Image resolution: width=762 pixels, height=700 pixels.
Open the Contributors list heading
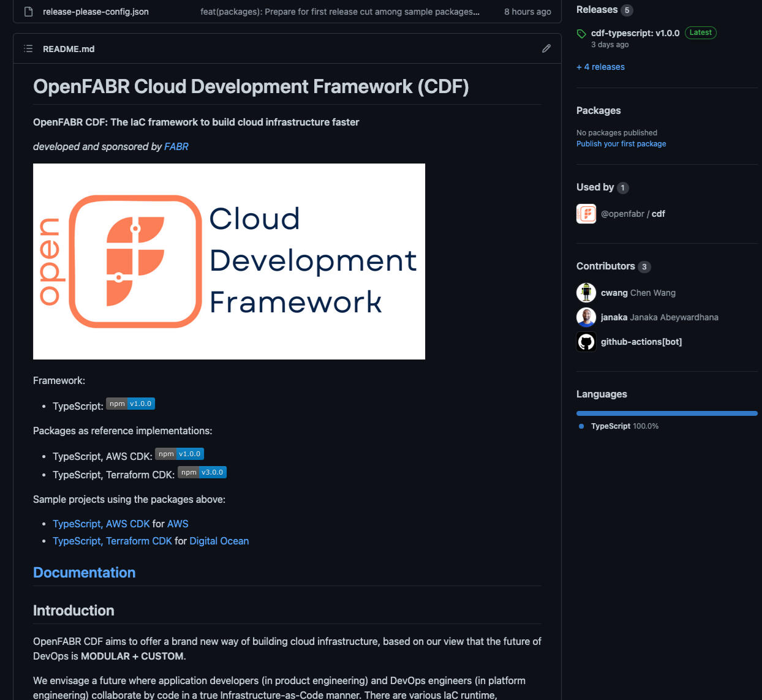tap(605, 266)
